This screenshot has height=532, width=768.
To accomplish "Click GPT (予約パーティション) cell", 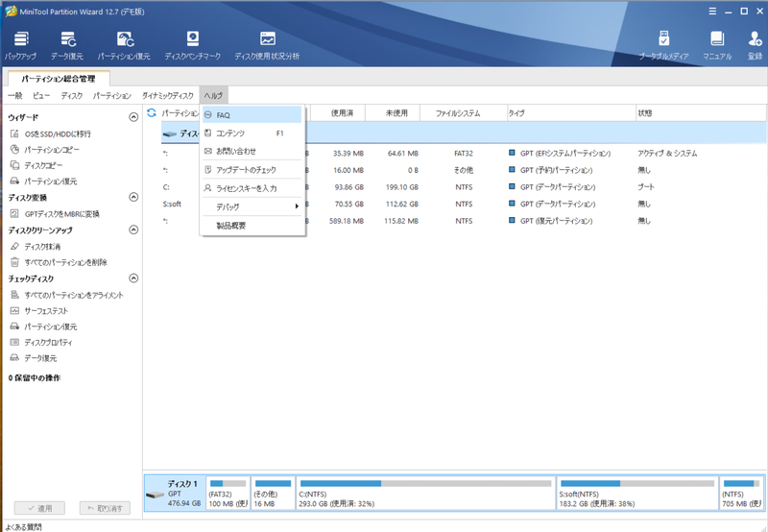I will (557, 170).
